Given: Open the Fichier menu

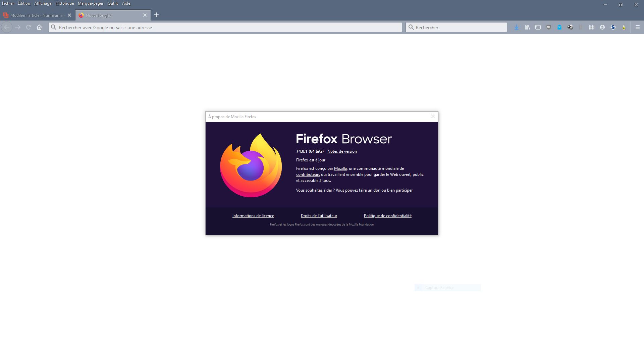Looking at the screenshot, I should coord(8,3).
